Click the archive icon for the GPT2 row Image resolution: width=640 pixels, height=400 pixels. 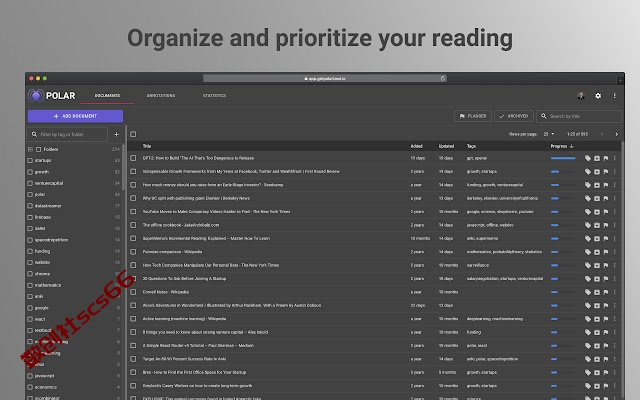(x=597, y=158)
